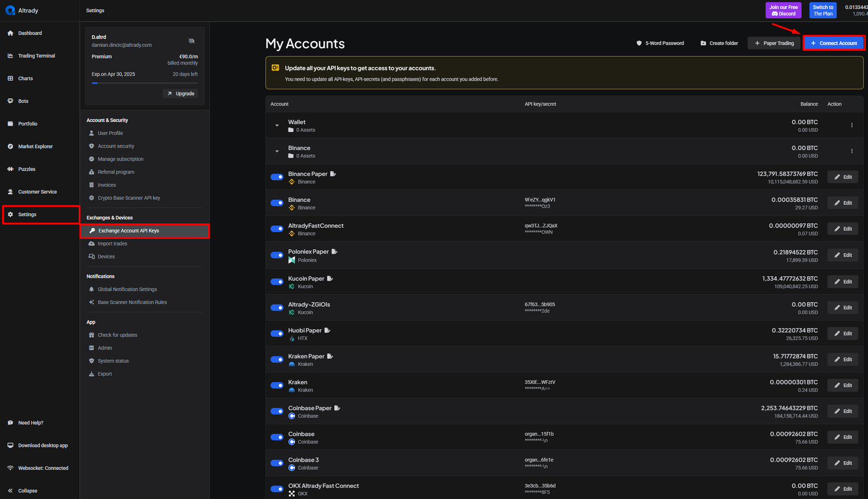868x499 pixels.
Task: Click the warning icon in the API update banner
Action: pos(276,68)
